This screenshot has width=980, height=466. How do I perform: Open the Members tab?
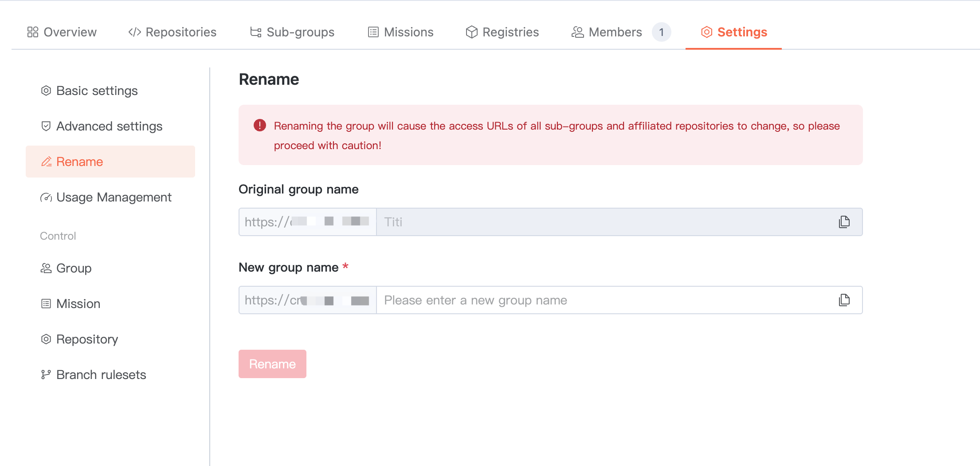tap(607, 32)
